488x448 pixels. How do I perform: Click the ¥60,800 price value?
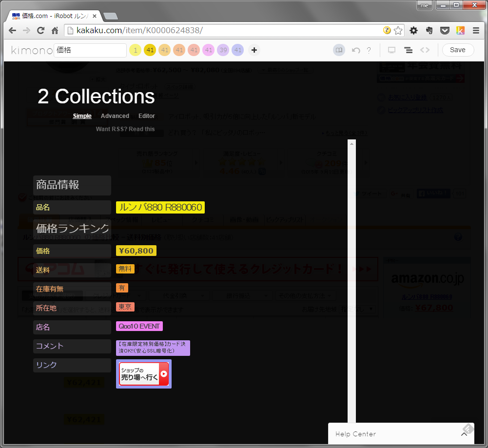point(136,251)
